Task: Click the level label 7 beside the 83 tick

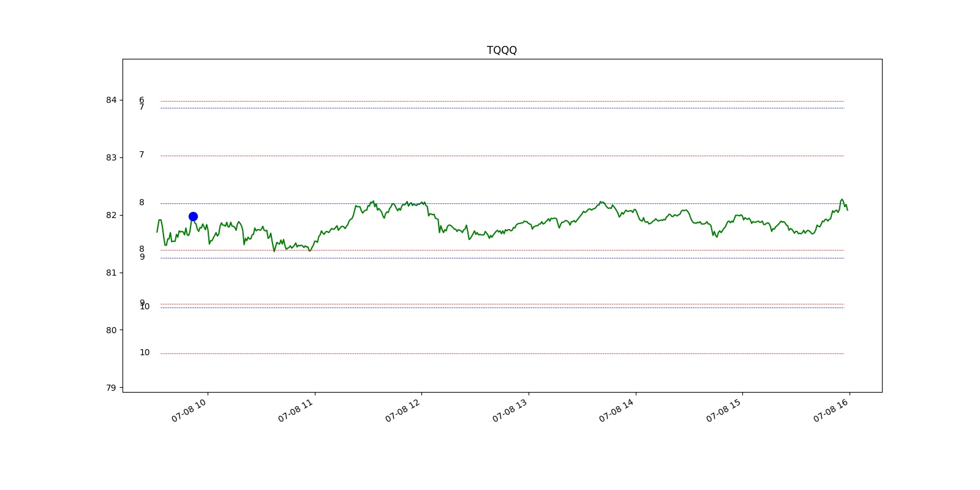Action: pyautogui.click(x=141, y=154)
